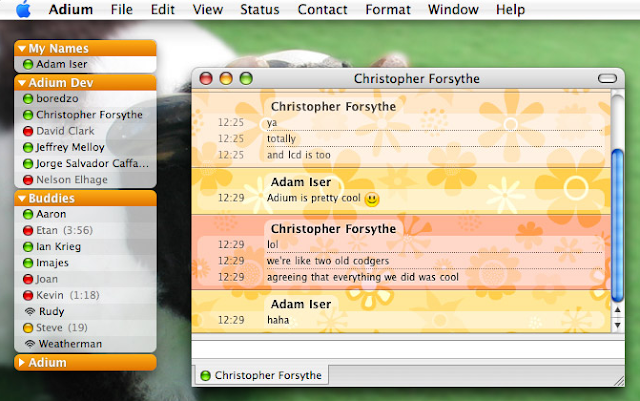Image resolution: width=640 pixels, height=401 pixels.
Task: Collapse the My Names group
Action: click(22, 49)
